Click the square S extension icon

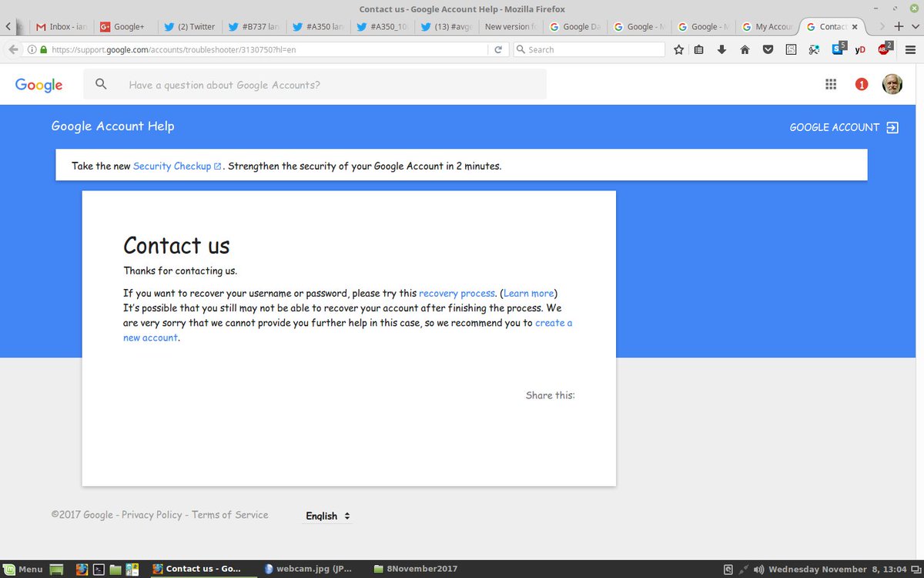click(791, 49)
